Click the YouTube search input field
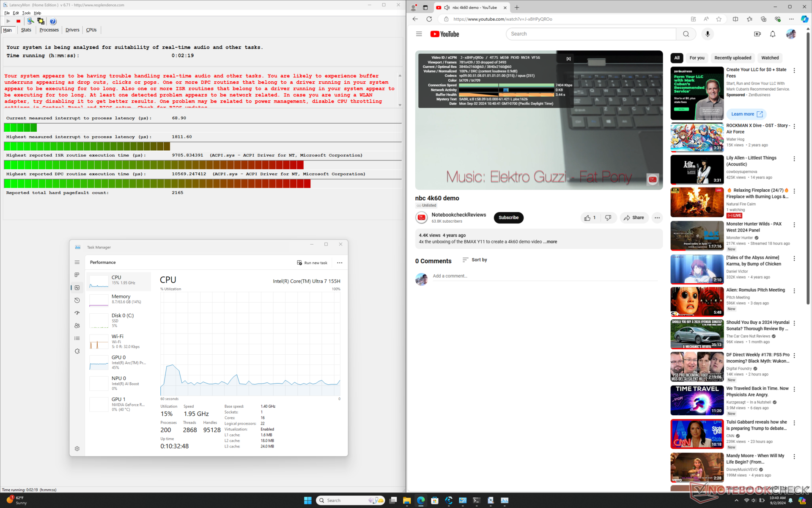 [590, 34]
